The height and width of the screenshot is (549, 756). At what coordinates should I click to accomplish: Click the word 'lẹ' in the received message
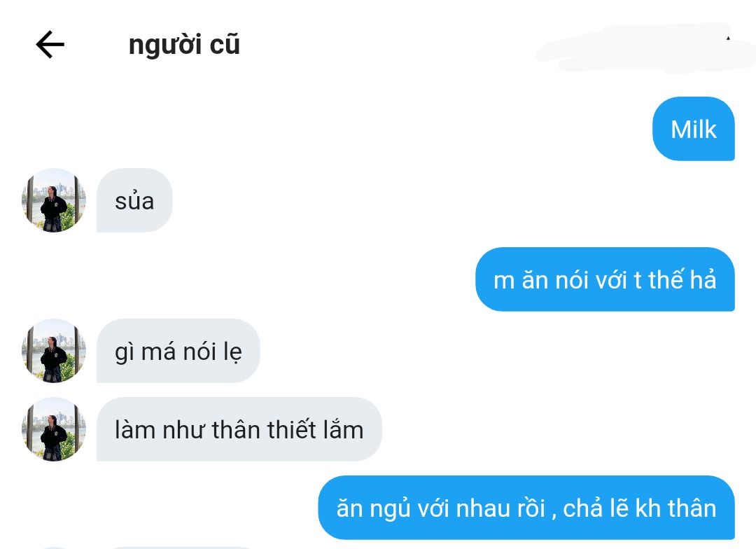tap(233, 352)
